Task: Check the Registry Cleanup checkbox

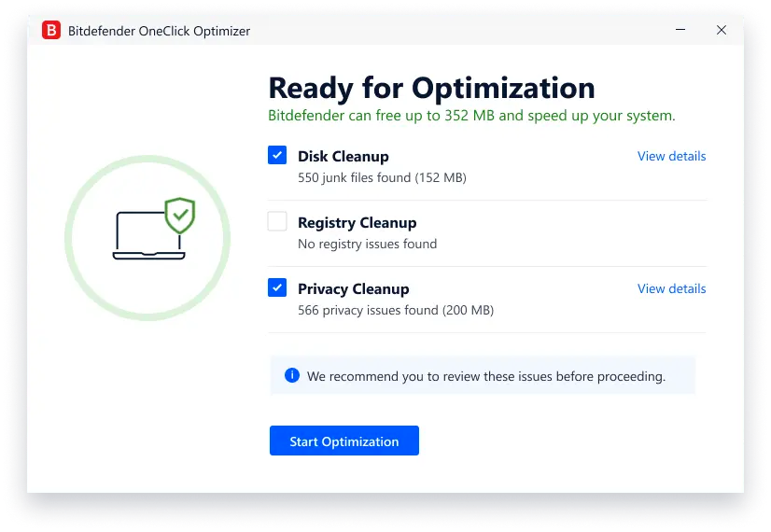Action: point(277,221)
